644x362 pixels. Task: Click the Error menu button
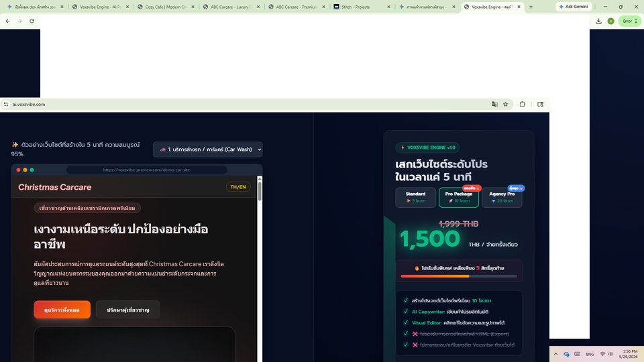[x=630, y=21]
